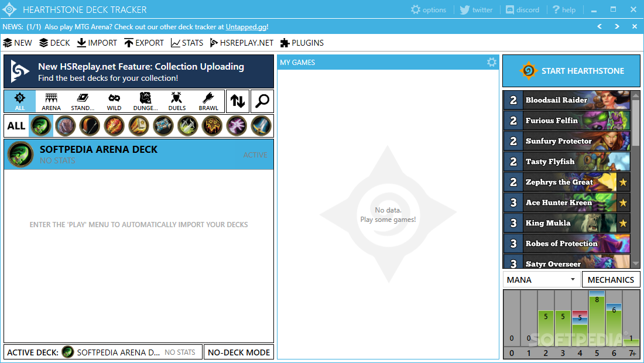The width and height of the screenshot is (644, 363).
Task: Open the IMPORT menu
Action: pos(97,43)
